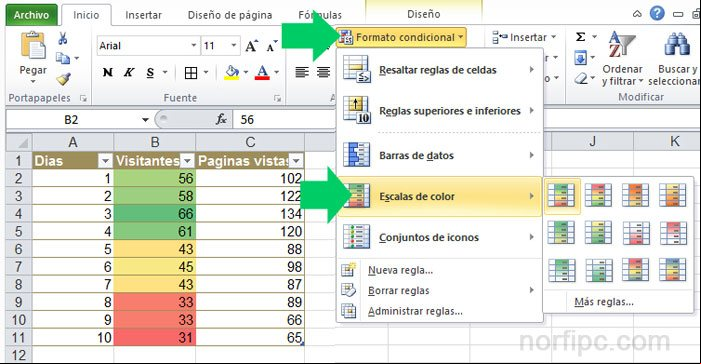This screenshot has width=701, height=364.
Task: Select row 11 header
Action: (19, 337)
